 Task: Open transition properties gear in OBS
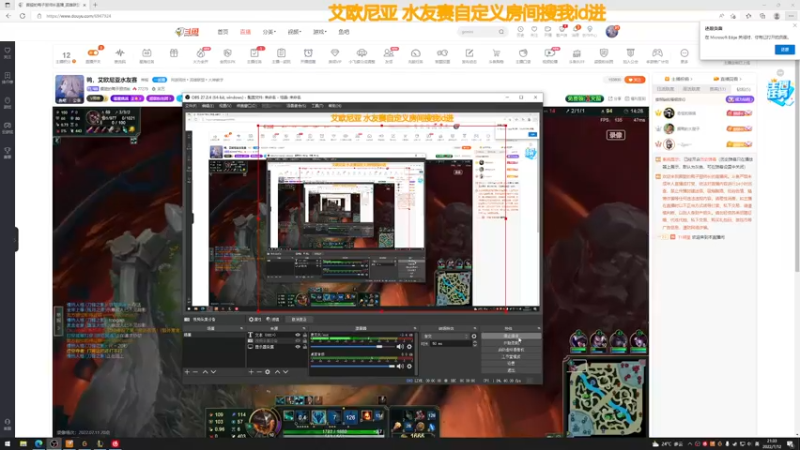point(474,337)
